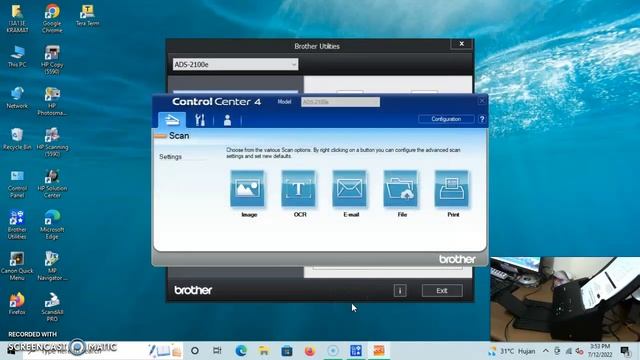Select HP Scanning desktop shortcut
640x360 pixels.
click(52, 142)
